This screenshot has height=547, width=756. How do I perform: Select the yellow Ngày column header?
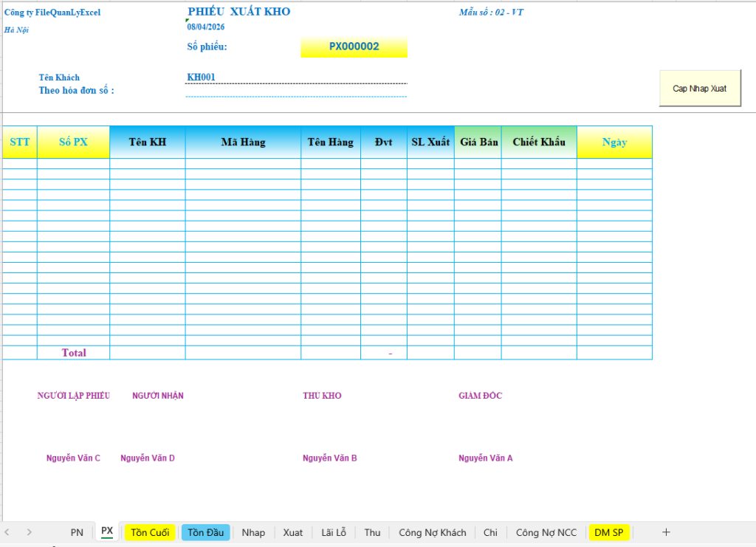(614, 142)
